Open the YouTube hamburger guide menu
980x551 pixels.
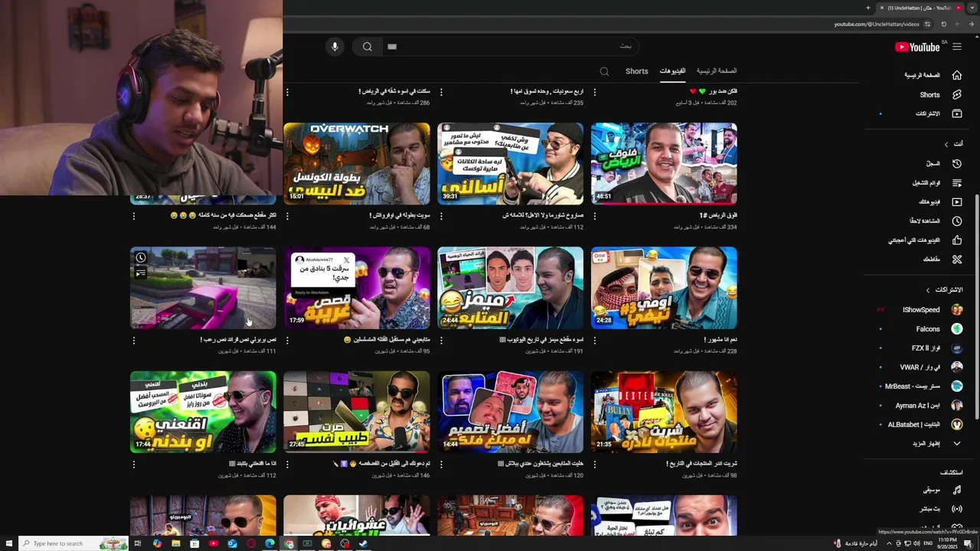956,47
